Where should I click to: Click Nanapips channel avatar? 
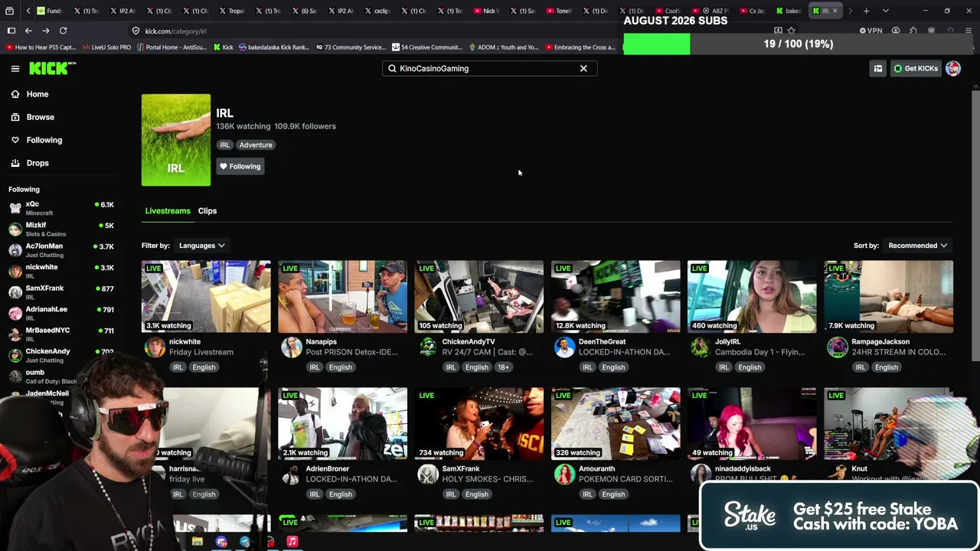(291, 347)
